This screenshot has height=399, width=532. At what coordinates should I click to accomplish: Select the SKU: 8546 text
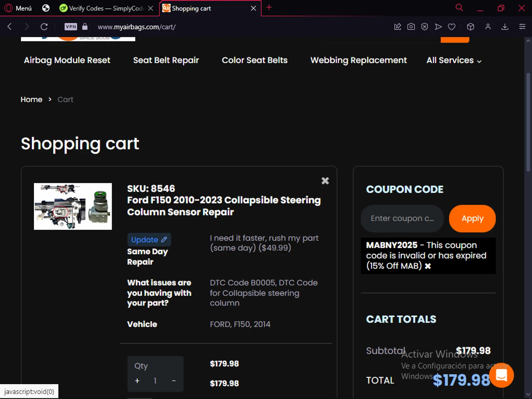click(x=151, y=188)
